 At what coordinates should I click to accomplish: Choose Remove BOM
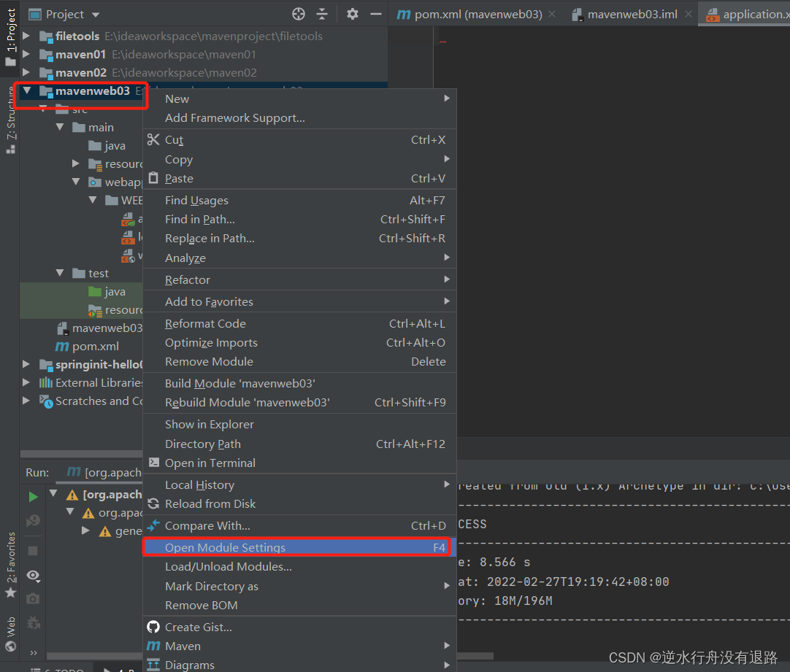[300, 605]
